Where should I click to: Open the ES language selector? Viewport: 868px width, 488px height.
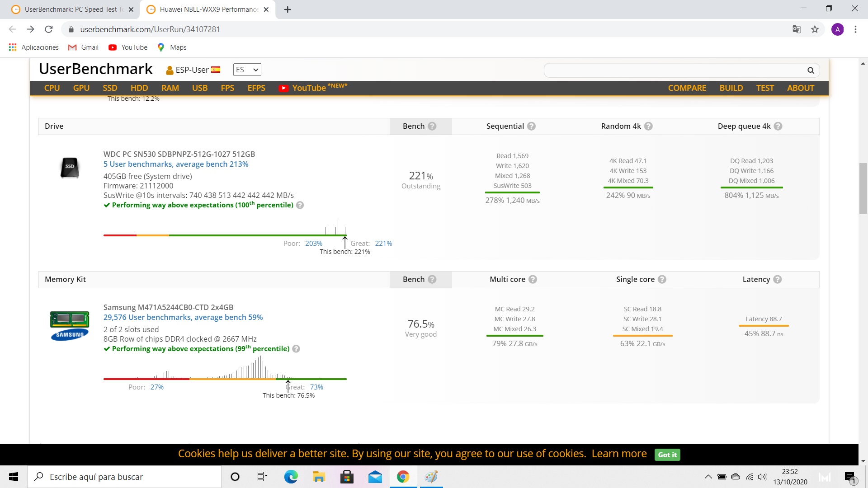(246, 70)
